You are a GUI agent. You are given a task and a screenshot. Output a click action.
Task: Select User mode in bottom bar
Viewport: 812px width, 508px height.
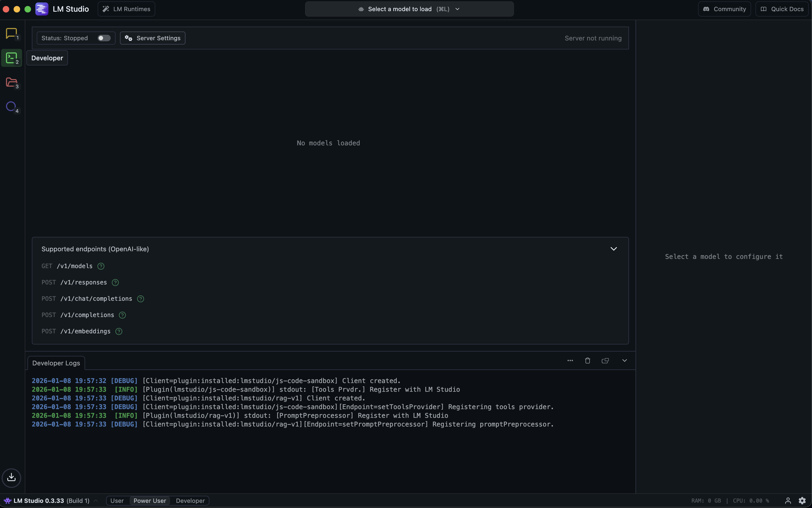point(117,501)
